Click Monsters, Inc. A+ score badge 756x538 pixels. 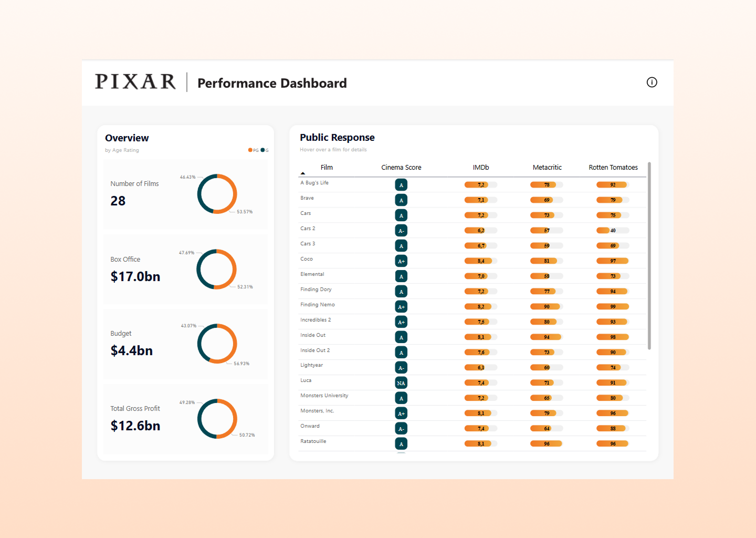(x=401, y=413)
